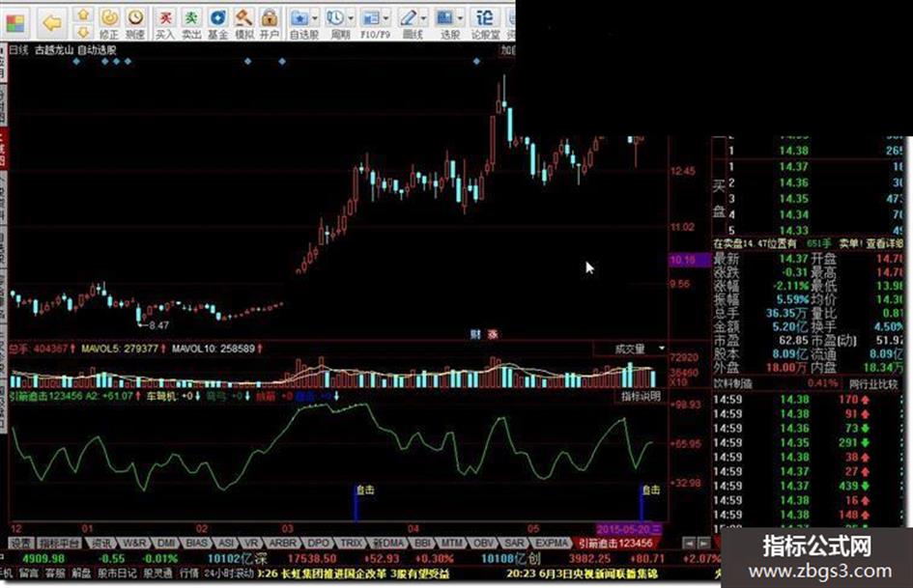Viewport: 913px width, 588px height.
Task: Select the BIAS indicator tab
Action: [197, 544]
